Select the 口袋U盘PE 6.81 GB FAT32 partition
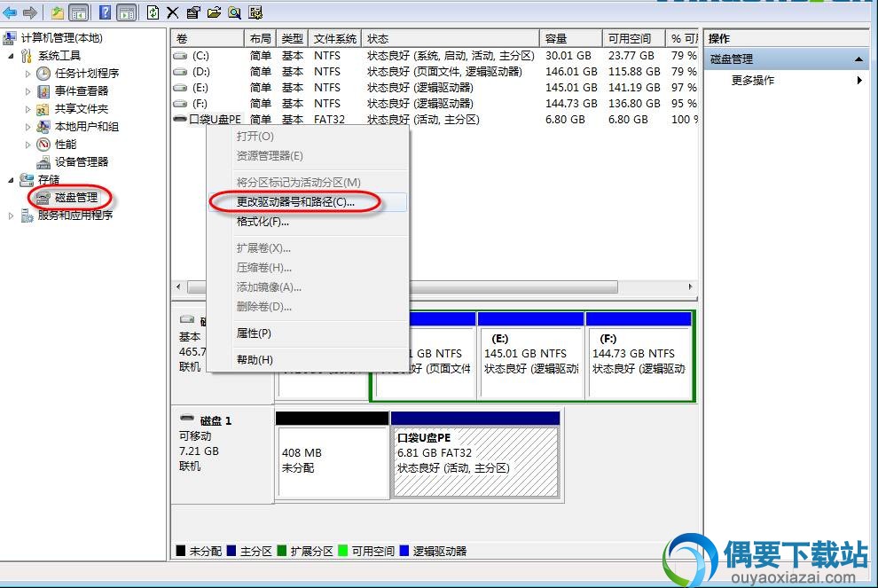878x588 pixels. 475,455
